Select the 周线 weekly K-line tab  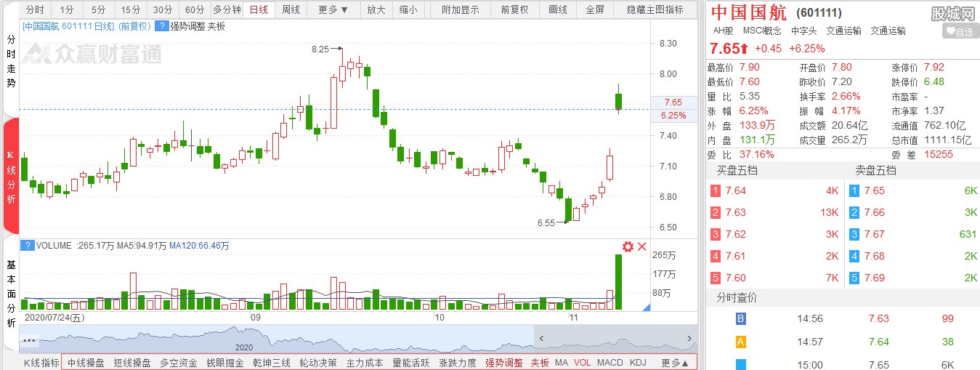click(291, 10)
